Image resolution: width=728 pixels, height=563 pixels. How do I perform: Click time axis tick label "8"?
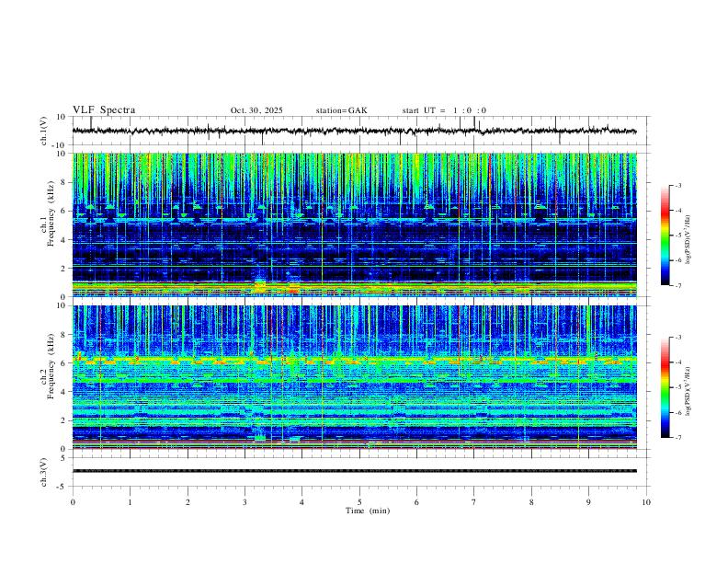coord(531,502)
